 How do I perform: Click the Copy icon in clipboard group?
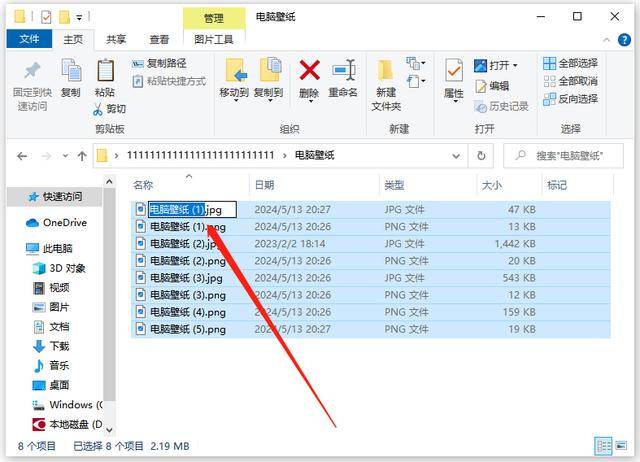point(71,70)
